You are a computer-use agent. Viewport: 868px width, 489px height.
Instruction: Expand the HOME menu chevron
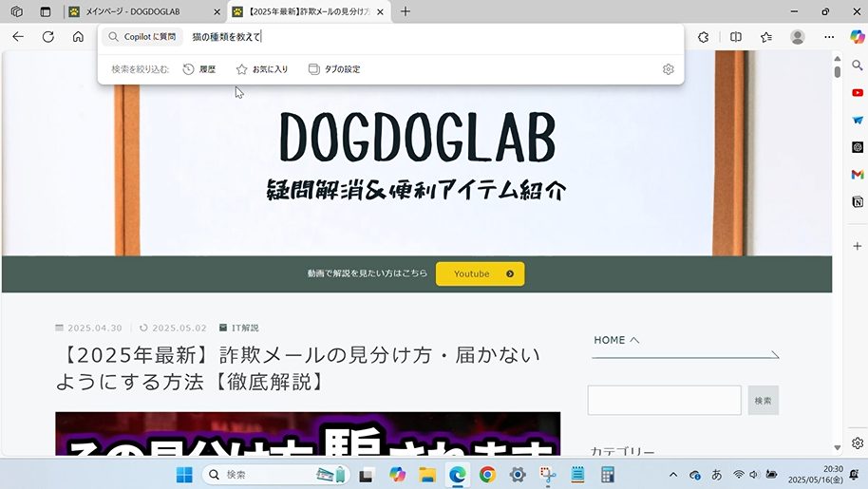634,340
